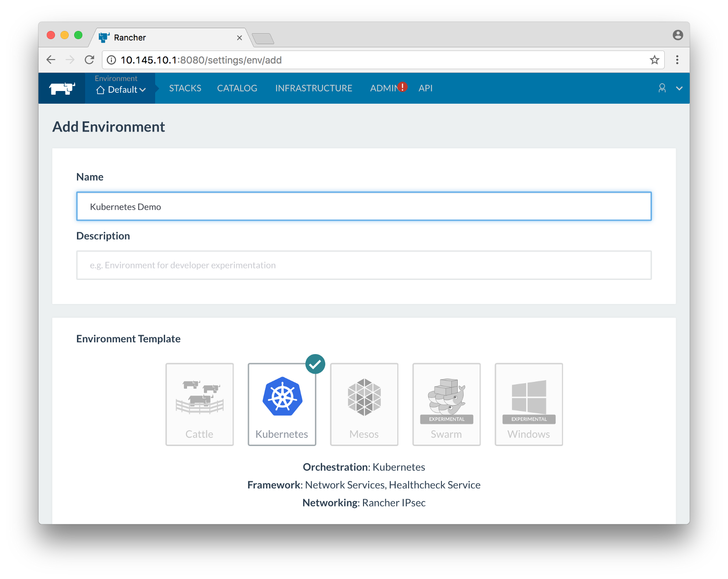Open the Chrome profile avatar
The width and height of the screenshot is (728, 579).
pyautogui.click(x=678, y=35)
